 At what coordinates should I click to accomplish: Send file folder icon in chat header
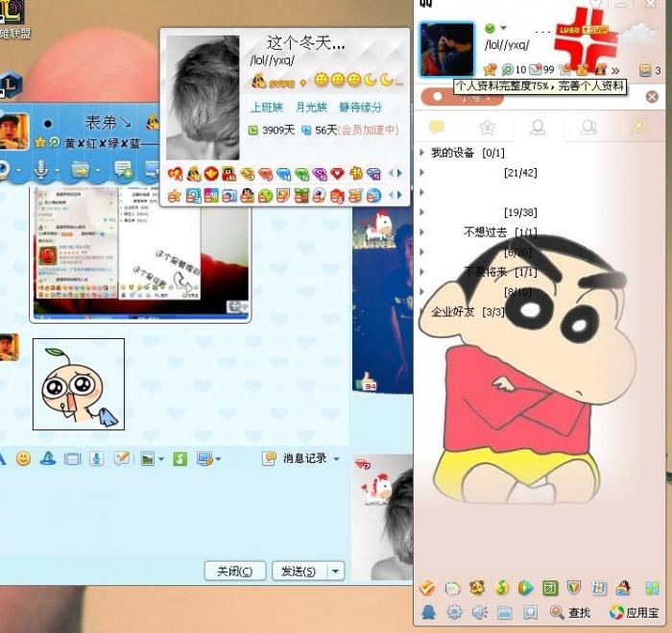point(80,170)
